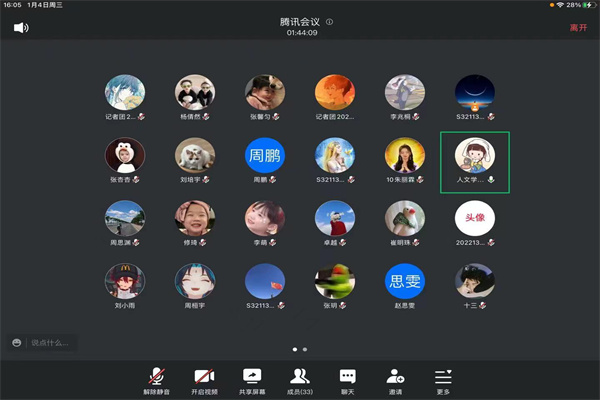Viewport: 600px width, 400px height.
Task: Open meeting info icon beside 腾讯会议
Action: 330,21
